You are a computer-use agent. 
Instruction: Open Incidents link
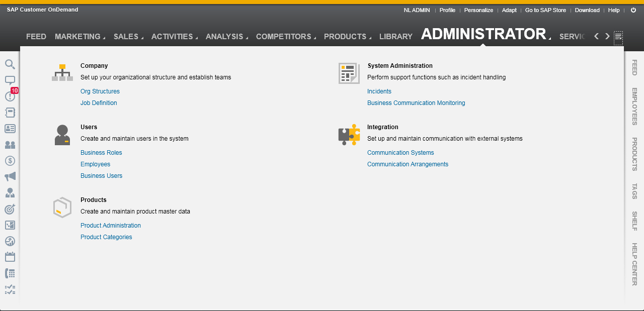[379, 91]
